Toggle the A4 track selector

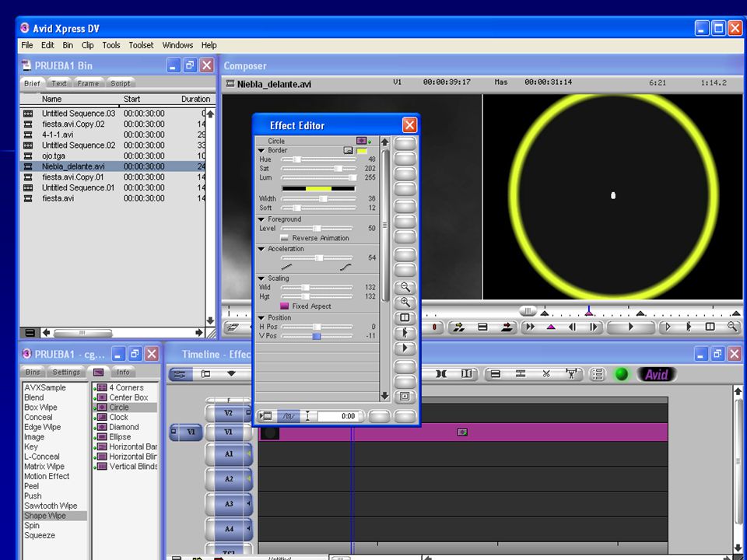coord(229,529)
